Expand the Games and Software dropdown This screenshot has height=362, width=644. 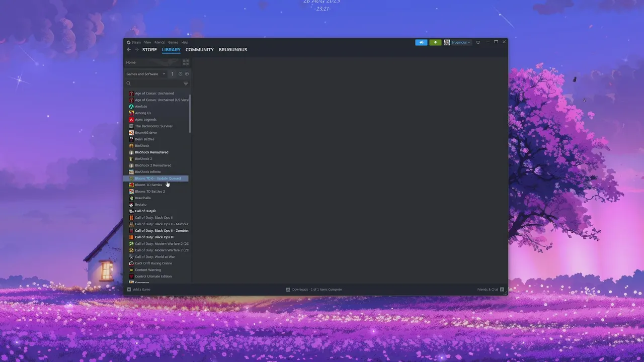146,74
